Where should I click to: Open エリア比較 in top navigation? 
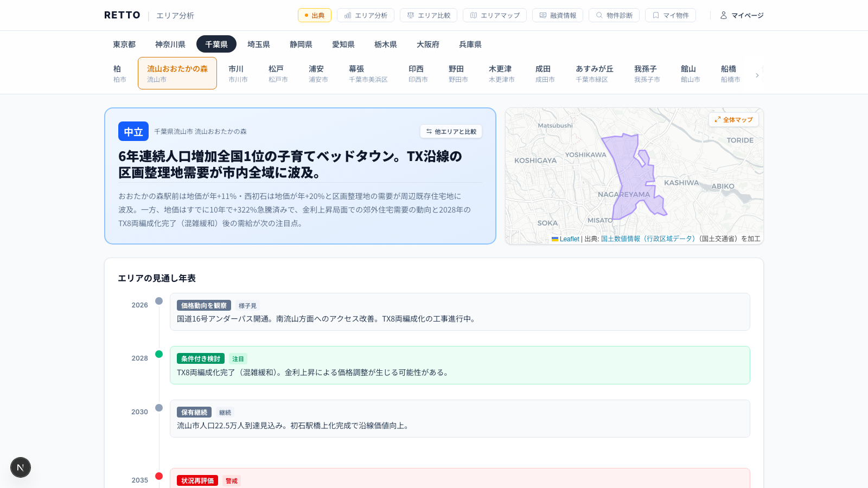coord(429,15)
